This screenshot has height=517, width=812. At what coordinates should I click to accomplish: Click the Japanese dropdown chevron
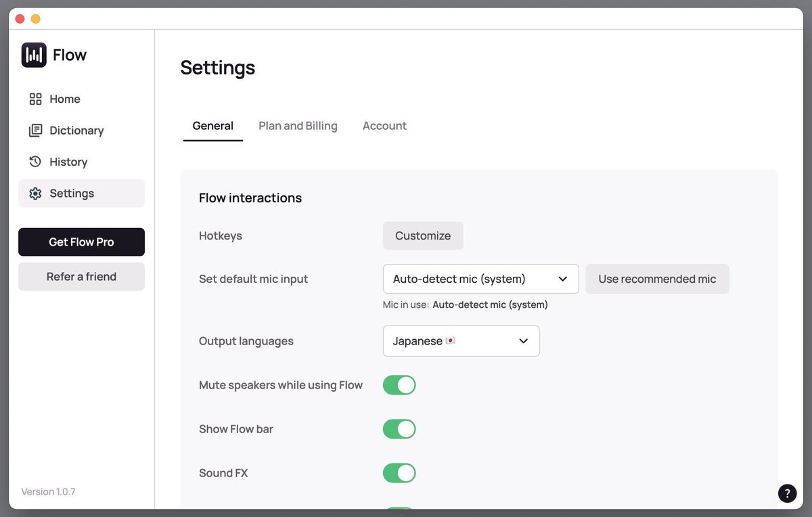point(523,341)
